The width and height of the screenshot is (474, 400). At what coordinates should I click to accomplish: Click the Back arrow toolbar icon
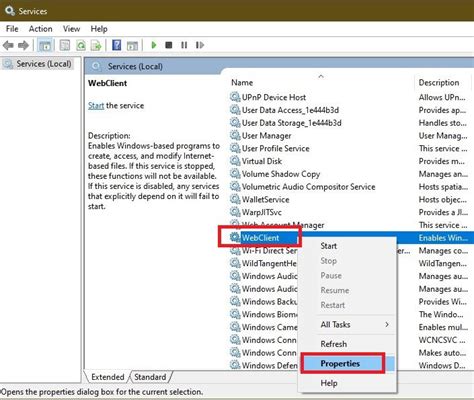tap(8, 45)
